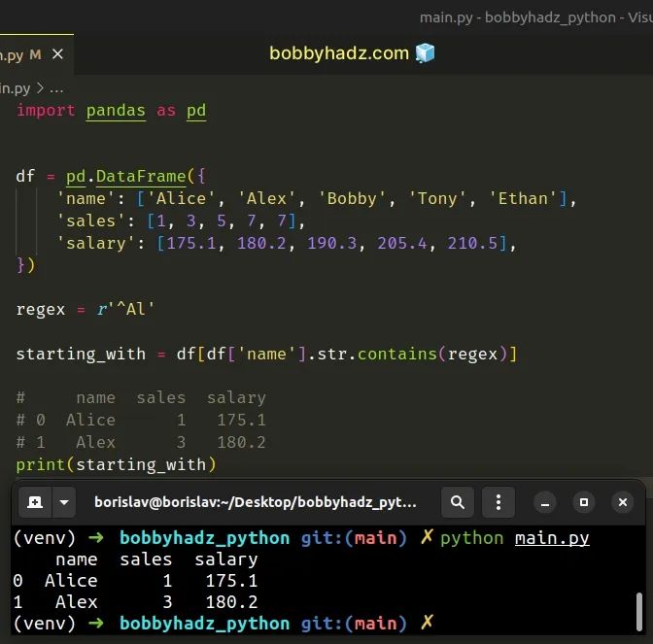Minimize the terminal window
This screenshot has width=653, height=644.
(x=545, y=502)
